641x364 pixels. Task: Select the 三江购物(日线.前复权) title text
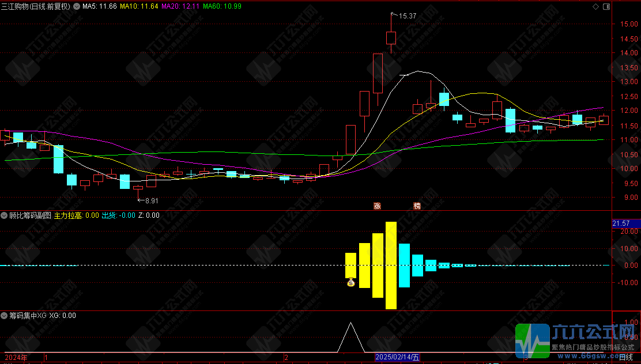(x=36, y=6)
